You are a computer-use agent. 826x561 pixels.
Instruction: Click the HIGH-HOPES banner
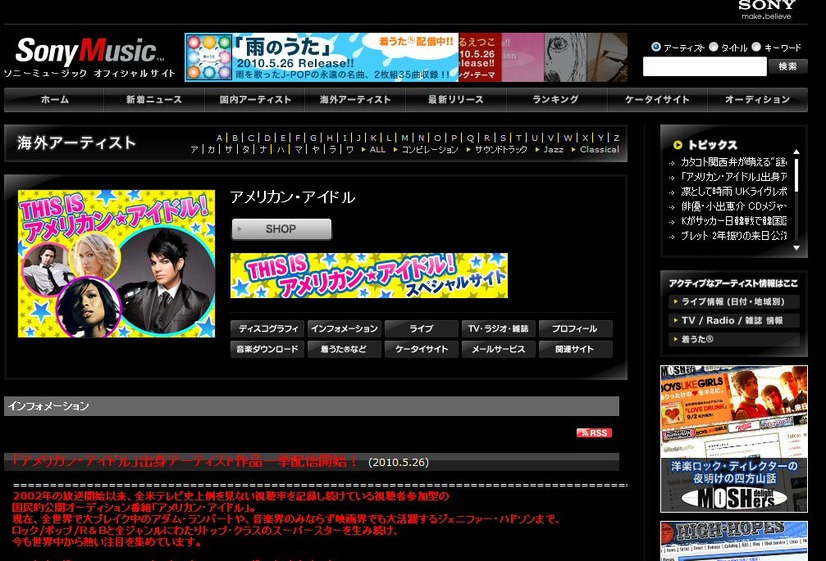pos(734,541)
